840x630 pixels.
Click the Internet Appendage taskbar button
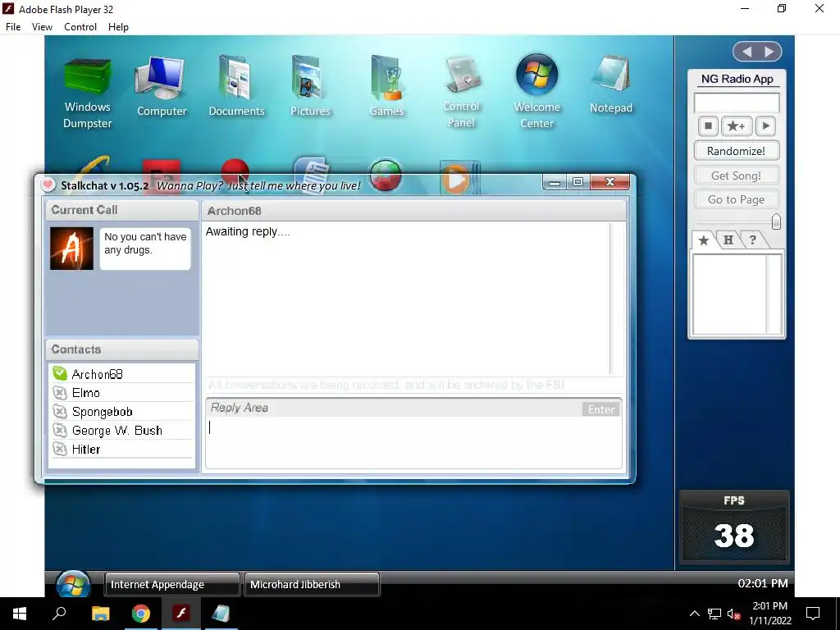[x=172, y=584]
